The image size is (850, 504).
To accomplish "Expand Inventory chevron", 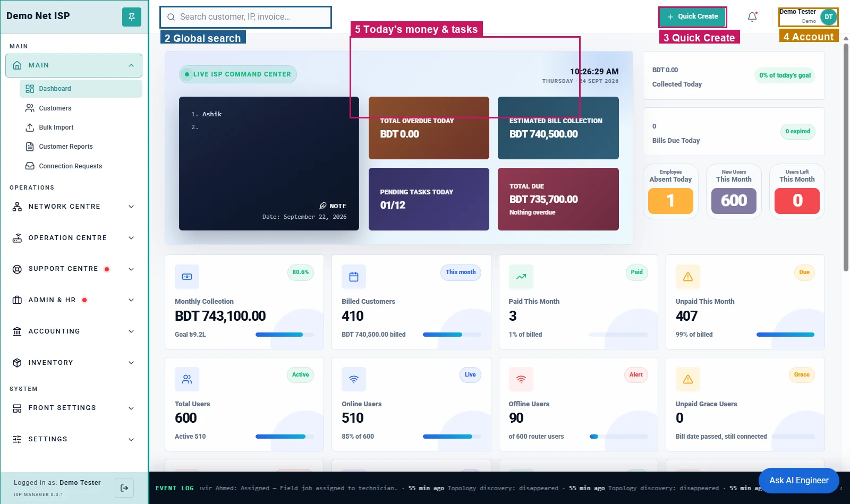I will tap(131, 363).
